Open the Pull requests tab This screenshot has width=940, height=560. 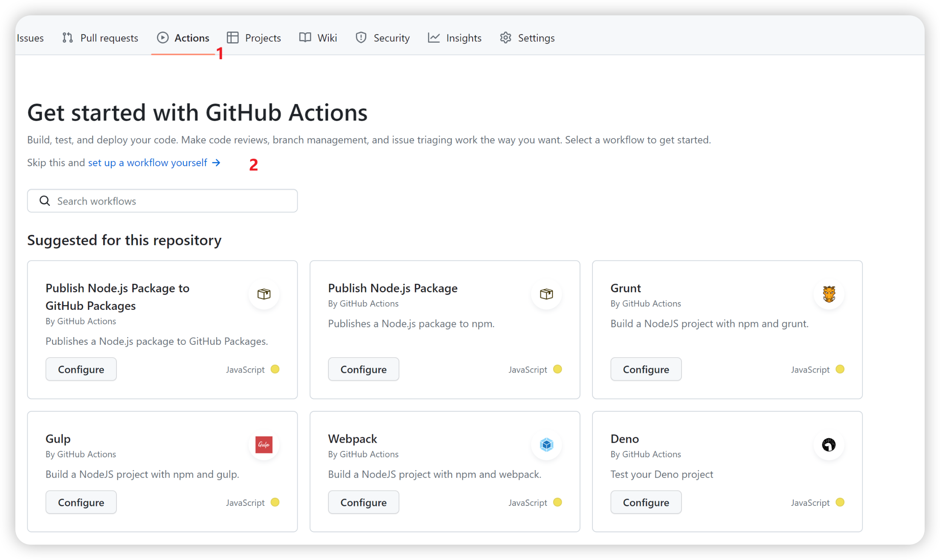click(100, 38)
